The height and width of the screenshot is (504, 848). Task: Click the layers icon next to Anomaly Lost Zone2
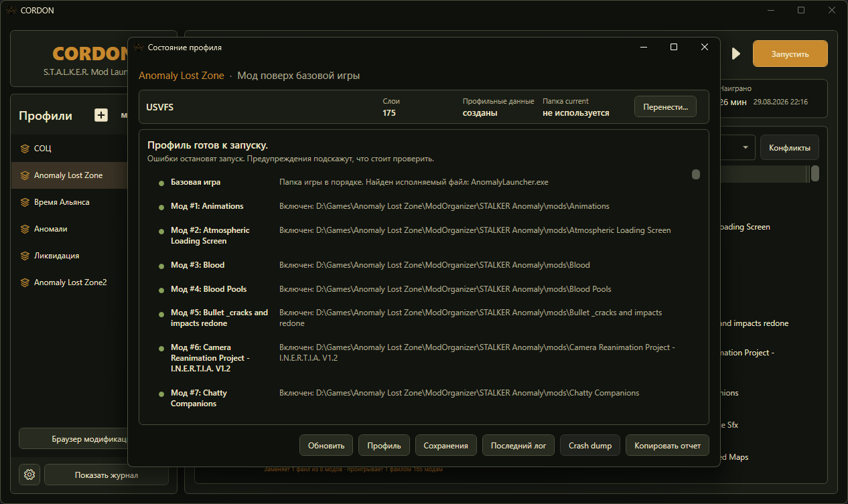(x=25, y=282)
